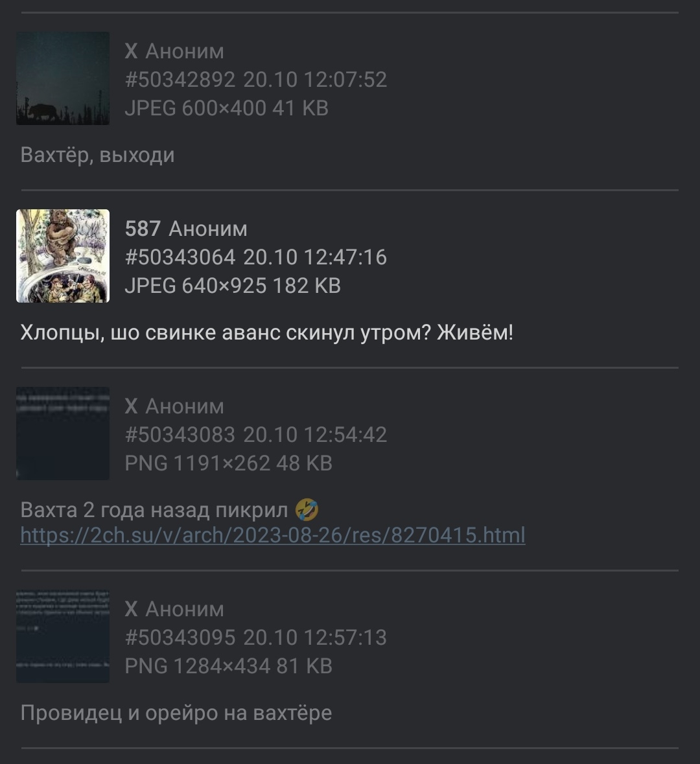The width and height of the screenshot is (700, 764).
Task: Click the X marker on post #50343095
Action: pyautogui.click(x=131, y=608)
